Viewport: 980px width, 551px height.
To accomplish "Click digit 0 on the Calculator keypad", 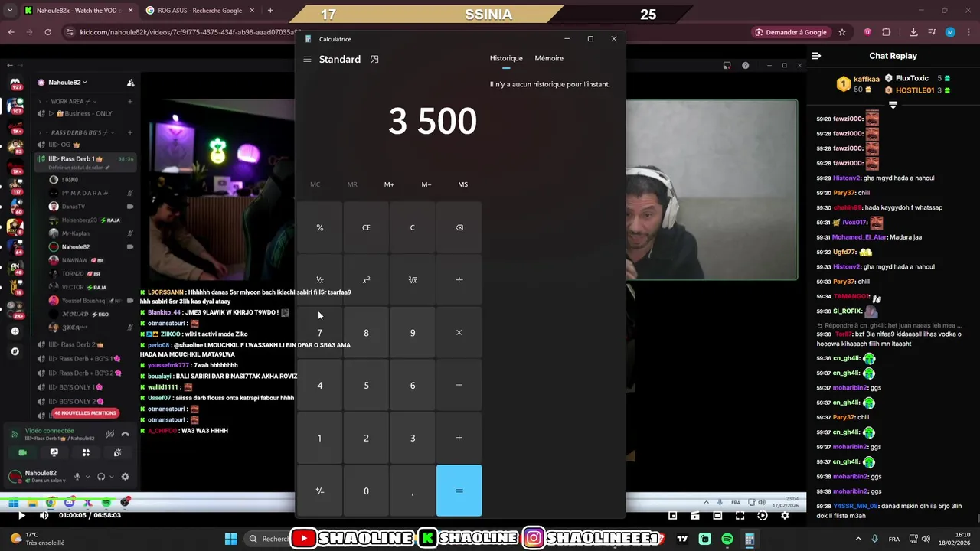I will (x=366, y=491).
